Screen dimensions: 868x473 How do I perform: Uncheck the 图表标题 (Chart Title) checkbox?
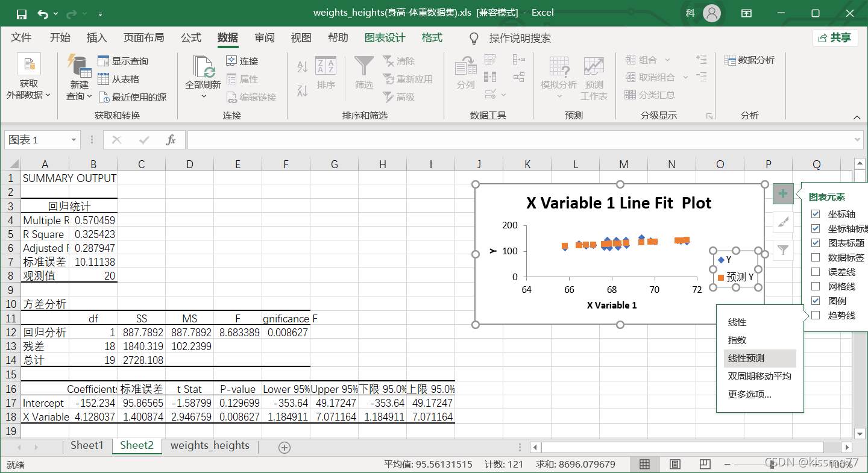point(816,243)
